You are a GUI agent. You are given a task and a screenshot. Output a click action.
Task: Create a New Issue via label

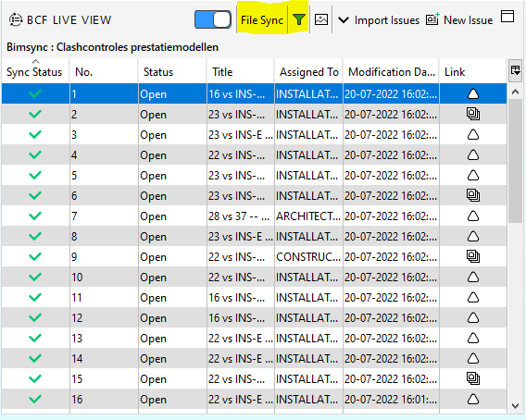468,20
